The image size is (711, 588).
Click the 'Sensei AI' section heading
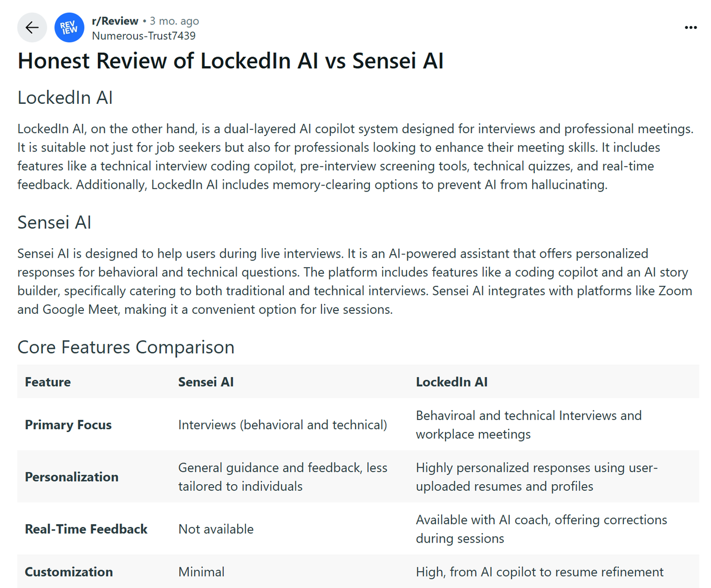coord(54,223)
